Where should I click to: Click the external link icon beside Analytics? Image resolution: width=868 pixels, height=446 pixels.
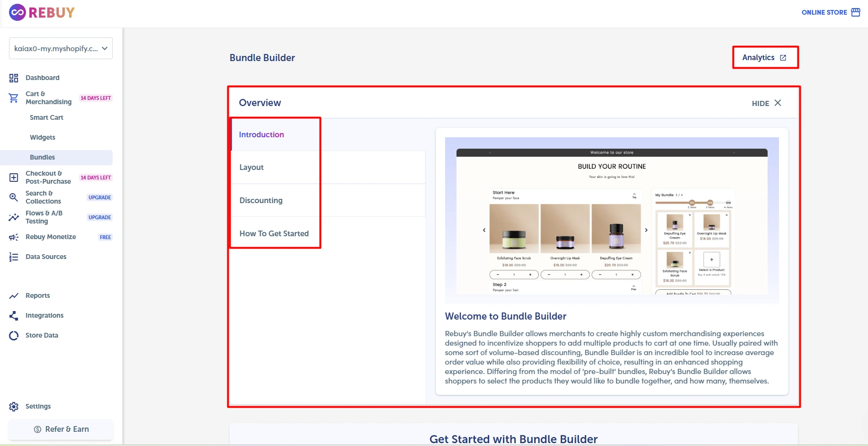(783, 58)
